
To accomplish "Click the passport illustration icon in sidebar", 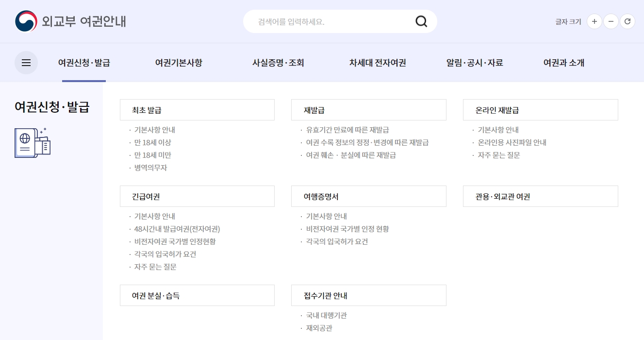I will [33, 142].
